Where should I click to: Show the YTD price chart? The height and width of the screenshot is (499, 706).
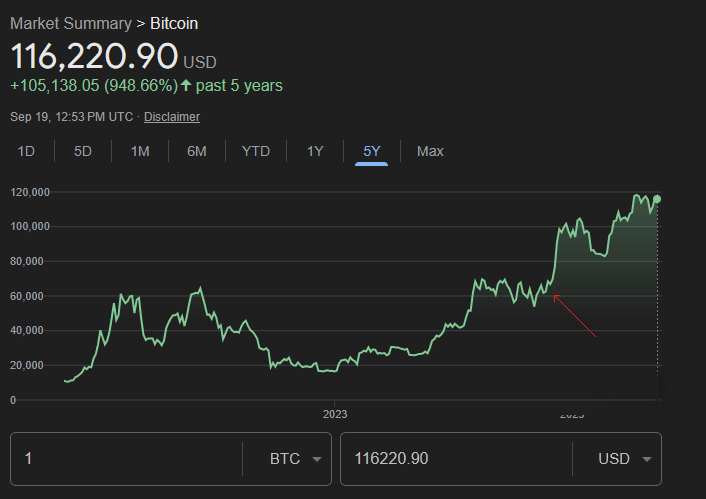pyautogui.click(x=256, y=151)
